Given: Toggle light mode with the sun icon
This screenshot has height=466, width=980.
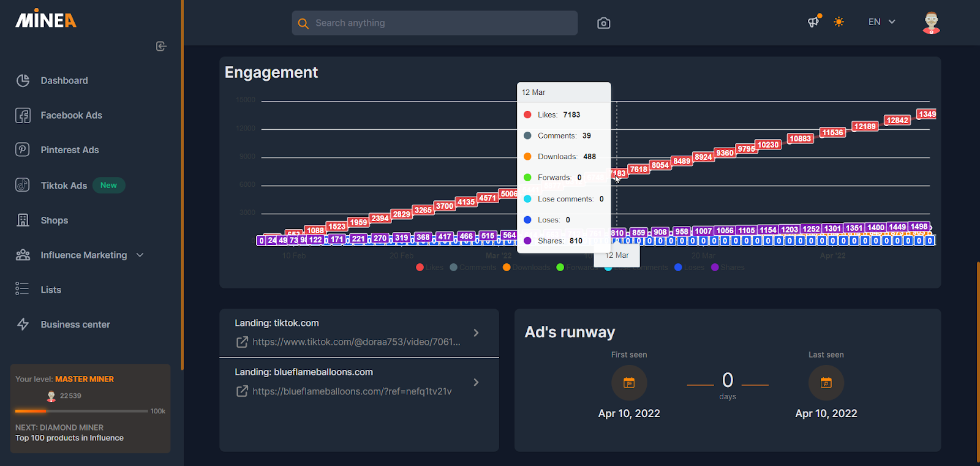Looking at the screenshot, I should coord(839,22).
